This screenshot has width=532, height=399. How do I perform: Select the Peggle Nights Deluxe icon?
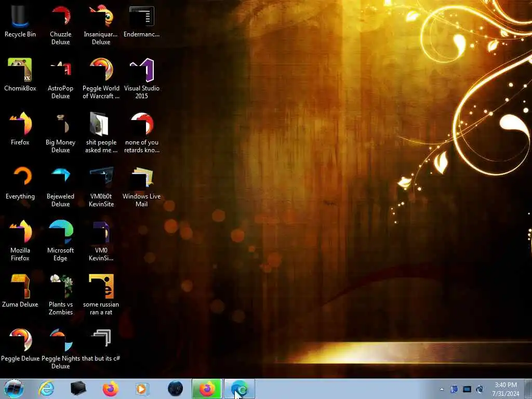(x=60, y=349)
